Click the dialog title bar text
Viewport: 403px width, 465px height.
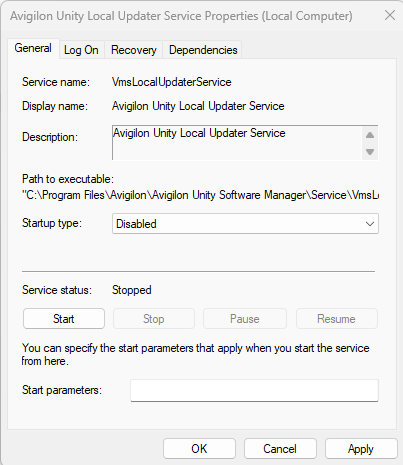(x=181, y=16)
